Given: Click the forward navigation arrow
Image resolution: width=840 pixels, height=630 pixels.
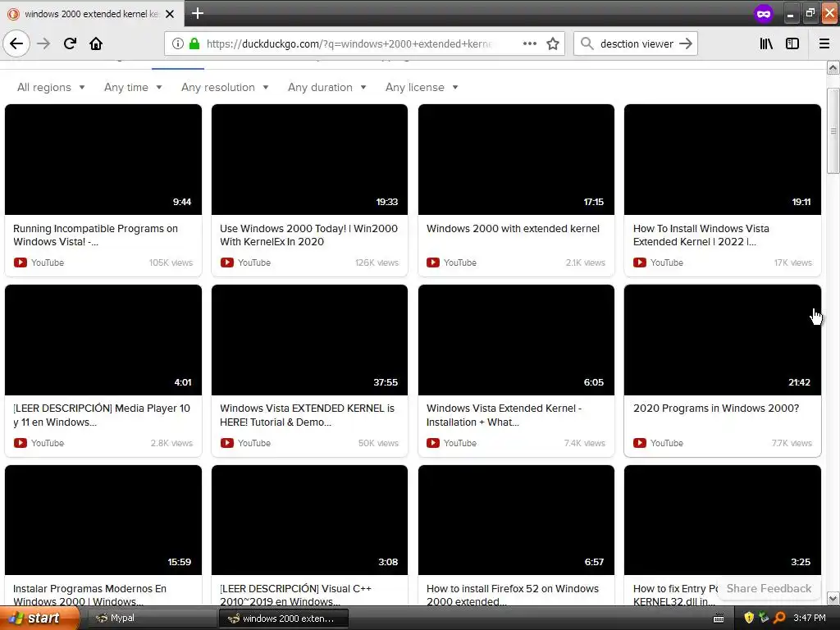Looking at the screenshot, I should point(43,43).
